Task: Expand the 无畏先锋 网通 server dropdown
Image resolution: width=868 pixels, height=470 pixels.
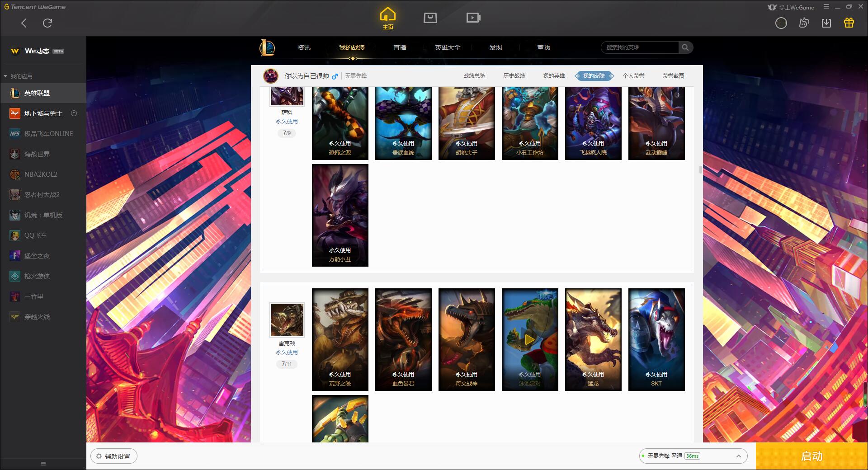Action: point(693,456)
